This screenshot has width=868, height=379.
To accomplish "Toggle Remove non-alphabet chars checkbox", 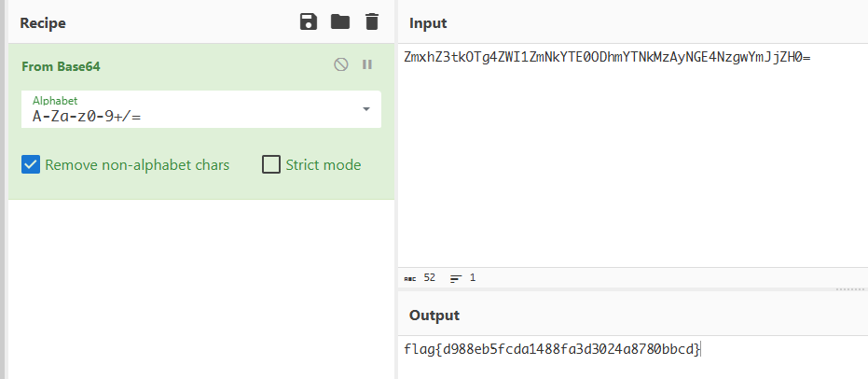I will pos(31,165).
